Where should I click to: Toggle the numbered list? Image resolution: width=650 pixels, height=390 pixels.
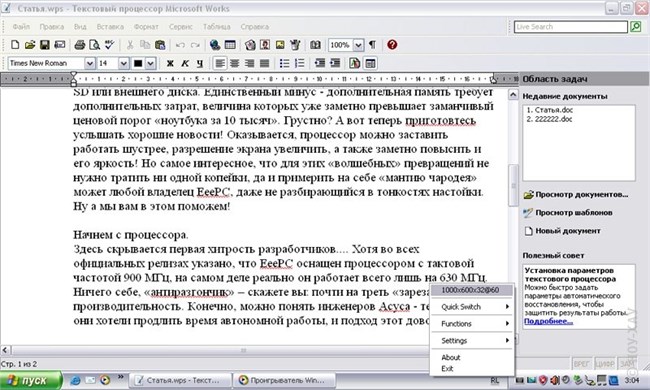(x=299, y=63)
